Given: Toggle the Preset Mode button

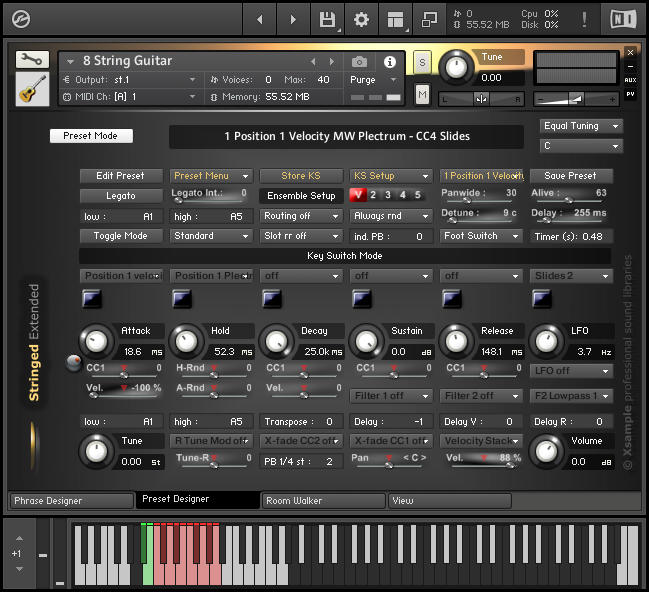Looking at the screenshot, I should point(91,136).
